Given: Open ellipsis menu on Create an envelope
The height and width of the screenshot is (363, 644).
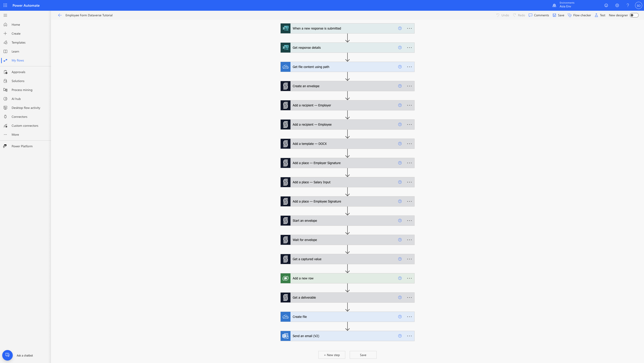Looking at the screenshot, I should (409, 86).
